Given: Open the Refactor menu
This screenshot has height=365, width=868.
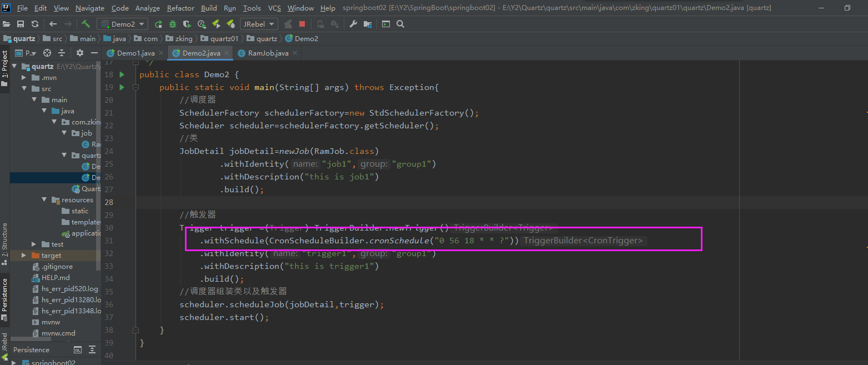Looking at the screenshot, I should [x=180, y=8].
